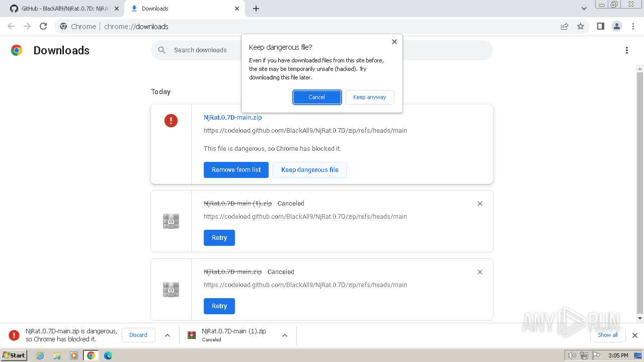
Task: Click Show all downloads button
Action: click(607, 335)
